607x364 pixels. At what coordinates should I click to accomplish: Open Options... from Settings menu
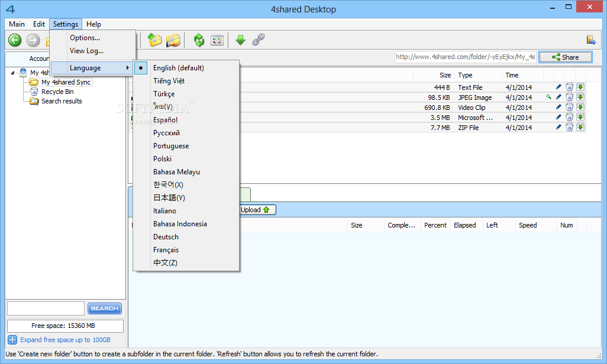[x=92, y=37]
